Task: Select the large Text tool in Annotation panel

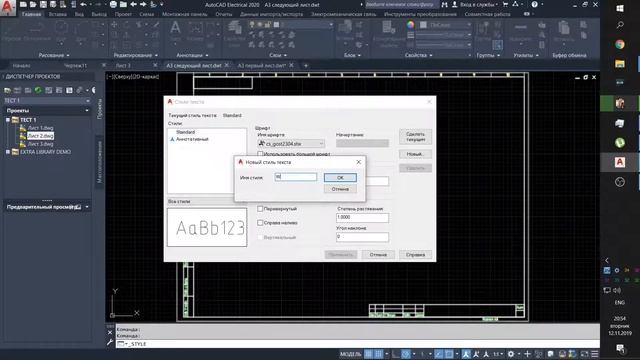Action: click(x=176, y=29)
